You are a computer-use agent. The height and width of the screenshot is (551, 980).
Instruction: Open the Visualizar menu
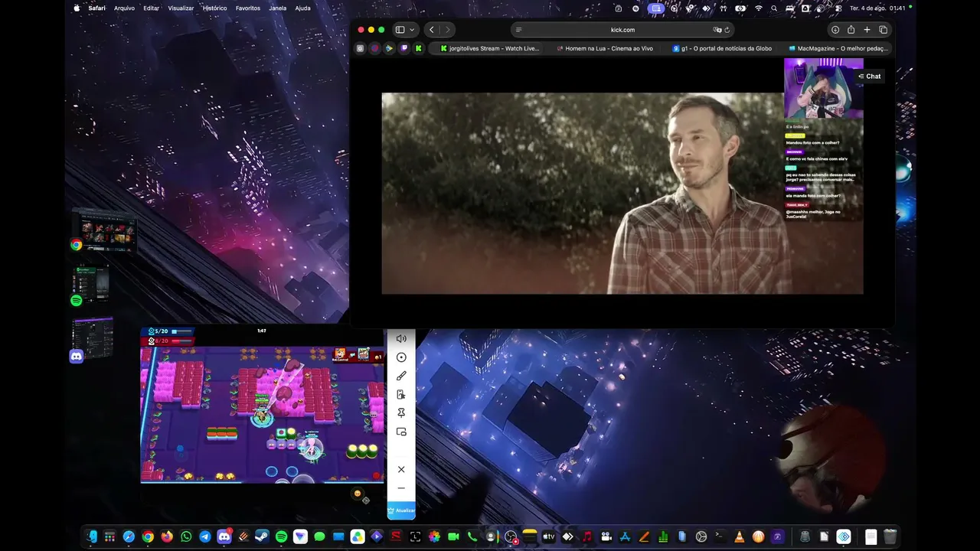181,8
